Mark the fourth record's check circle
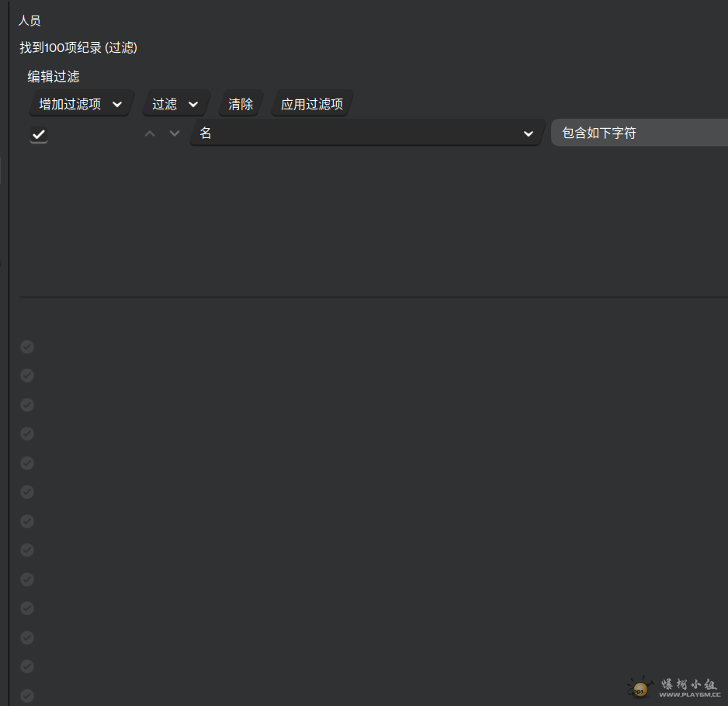Screen dimensions: 728x706 click(27, 434)
